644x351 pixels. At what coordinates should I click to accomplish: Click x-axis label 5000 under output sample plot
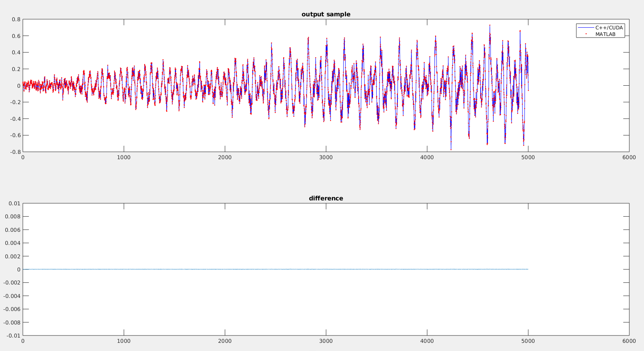pos(528,158)
